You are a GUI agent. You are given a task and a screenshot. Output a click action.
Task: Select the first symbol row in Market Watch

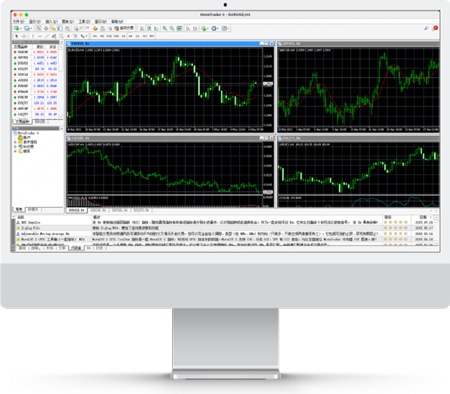click(x=36, y=52)
